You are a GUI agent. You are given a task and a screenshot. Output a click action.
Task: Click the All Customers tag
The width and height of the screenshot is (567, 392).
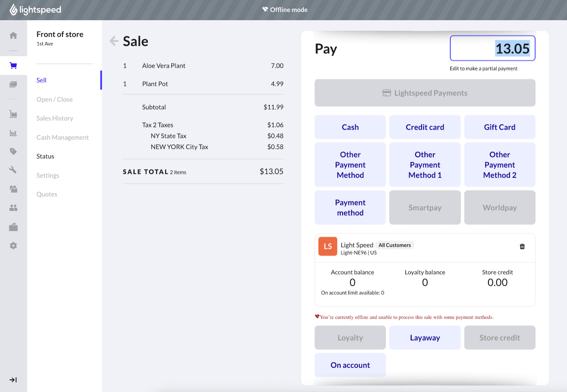point(394,245)
